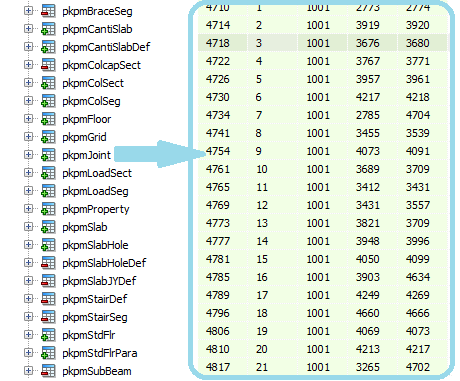This screenshot has height=381, width=460.
Task: Expand the pkpmBraceSeg tree node
Action: click(x=28, y=11)
